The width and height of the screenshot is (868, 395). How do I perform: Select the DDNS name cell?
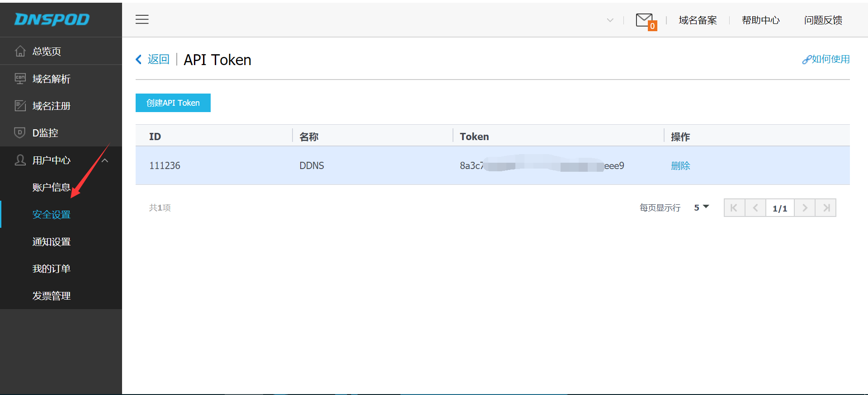pyautogui.click(x=311, y=166)
